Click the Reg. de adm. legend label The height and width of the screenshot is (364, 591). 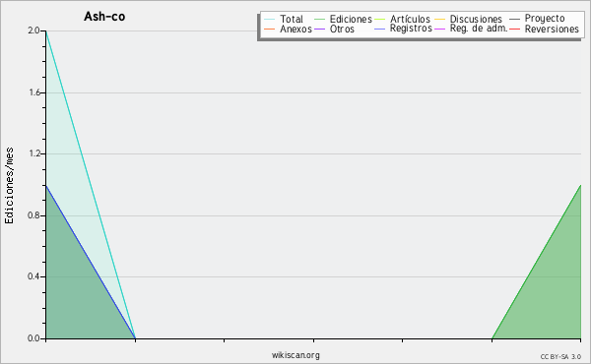click(478, 29)
